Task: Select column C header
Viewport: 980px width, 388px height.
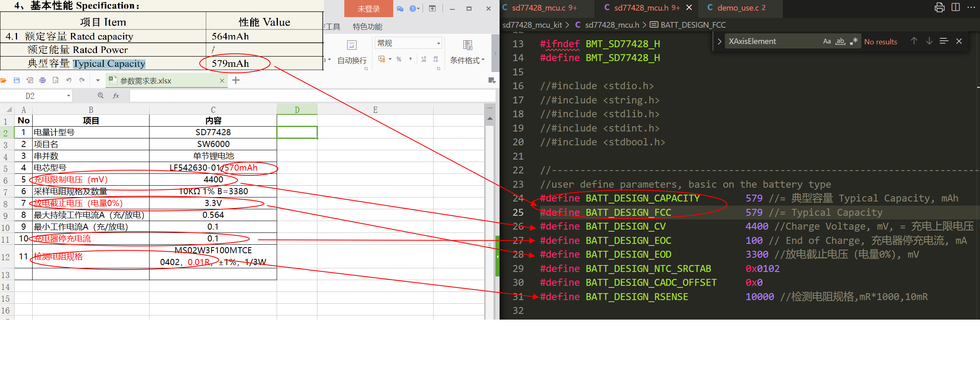Action: [213, 110]
